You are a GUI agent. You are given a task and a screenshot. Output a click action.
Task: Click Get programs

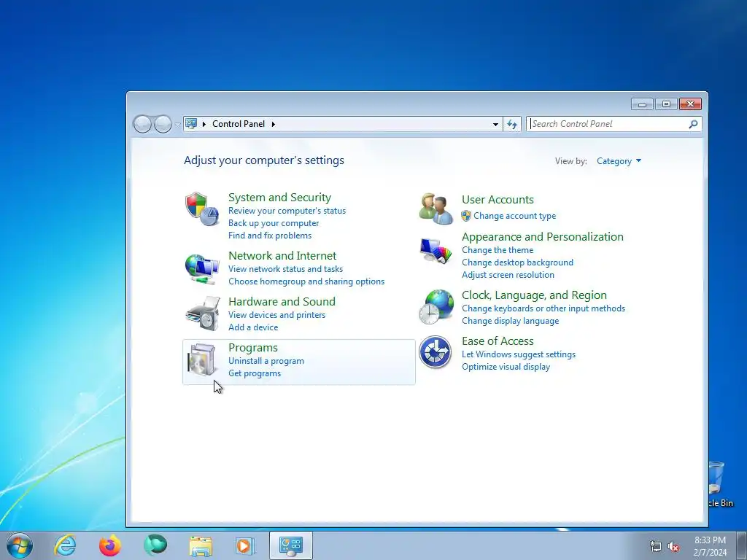[x=255, y=373]
